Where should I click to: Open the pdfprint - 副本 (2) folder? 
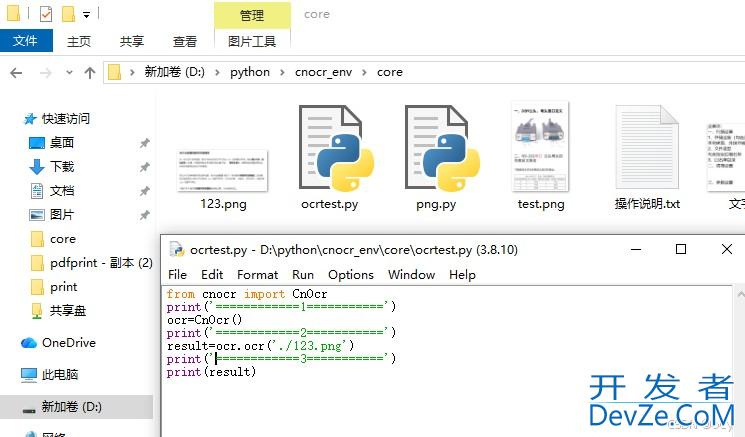click(x=100, y=263)
